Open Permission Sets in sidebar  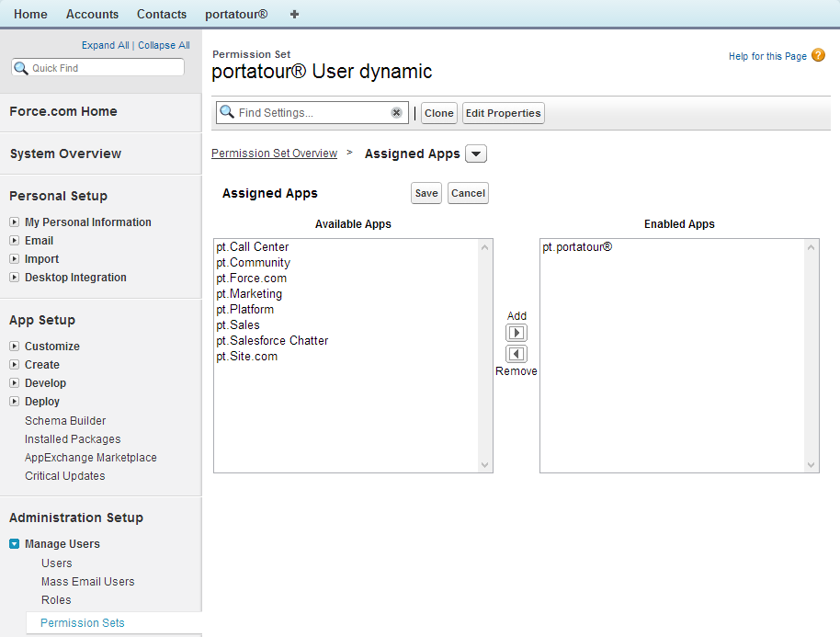click(x=83, y=622)
